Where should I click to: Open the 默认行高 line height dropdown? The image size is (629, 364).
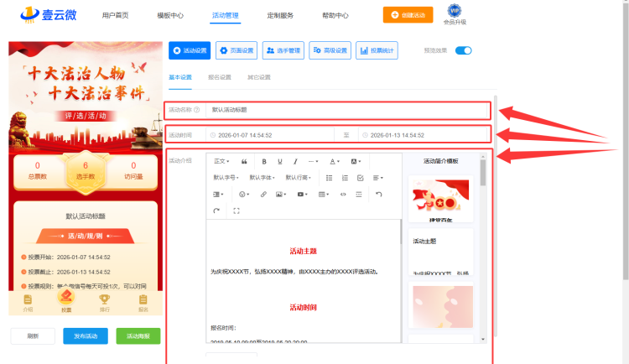pos(299,178)
